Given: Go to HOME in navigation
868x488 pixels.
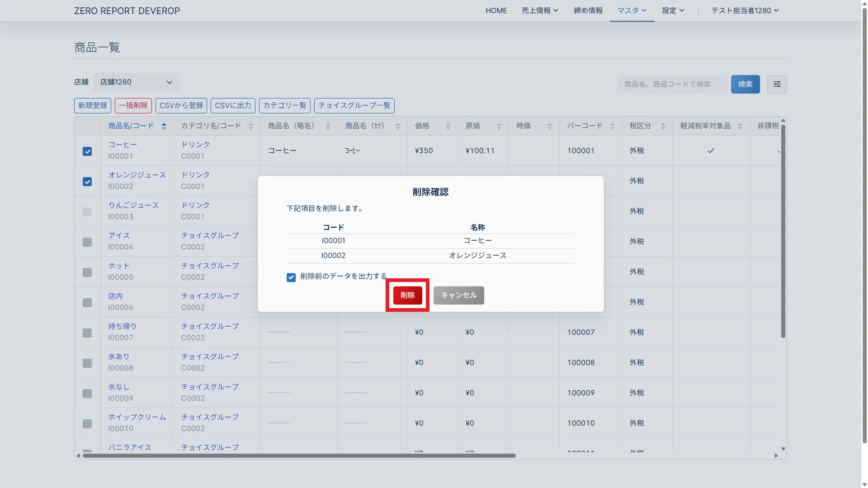Looking at the screenshot, I should coord(496,10).
